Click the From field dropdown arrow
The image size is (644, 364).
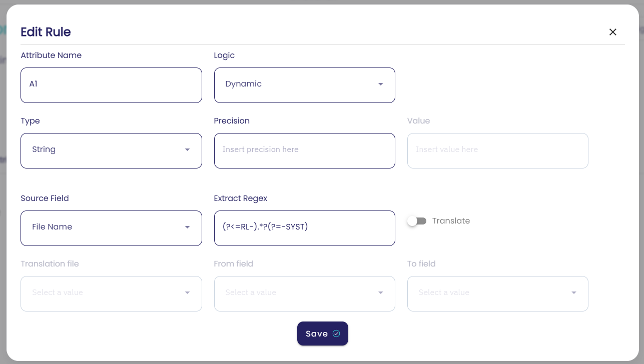tap(381, 293)
